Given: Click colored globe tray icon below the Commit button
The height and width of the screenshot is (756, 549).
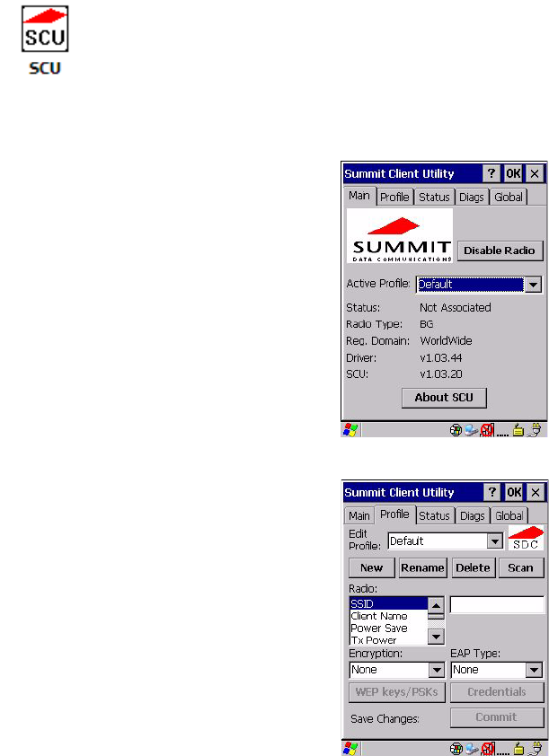Looking at the screenshot, I should [x=456, y=749].
